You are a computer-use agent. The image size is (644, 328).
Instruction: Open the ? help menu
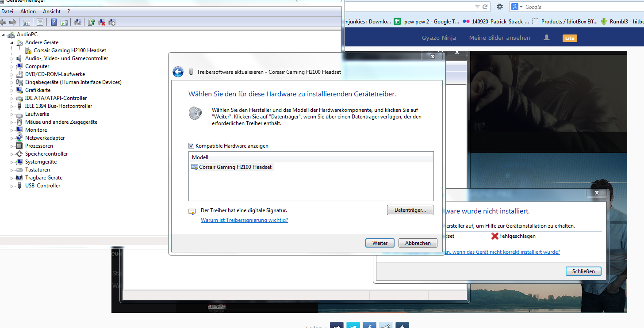69,11
